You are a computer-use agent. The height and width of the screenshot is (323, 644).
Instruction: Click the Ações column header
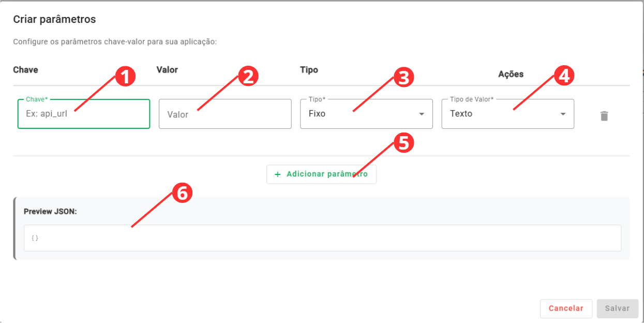(x=511, y=75)
